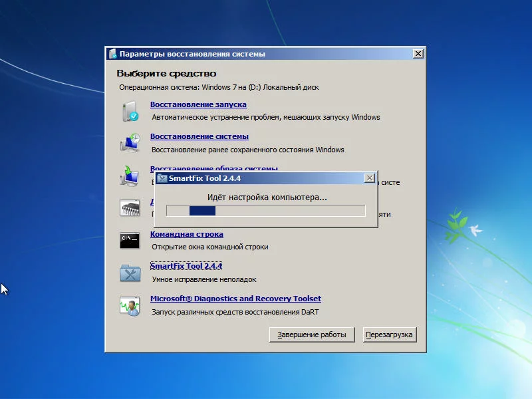Screen dimensions: 532x399
Task: Click the DaRT diagnostics person icon
Action: [130, 306]
